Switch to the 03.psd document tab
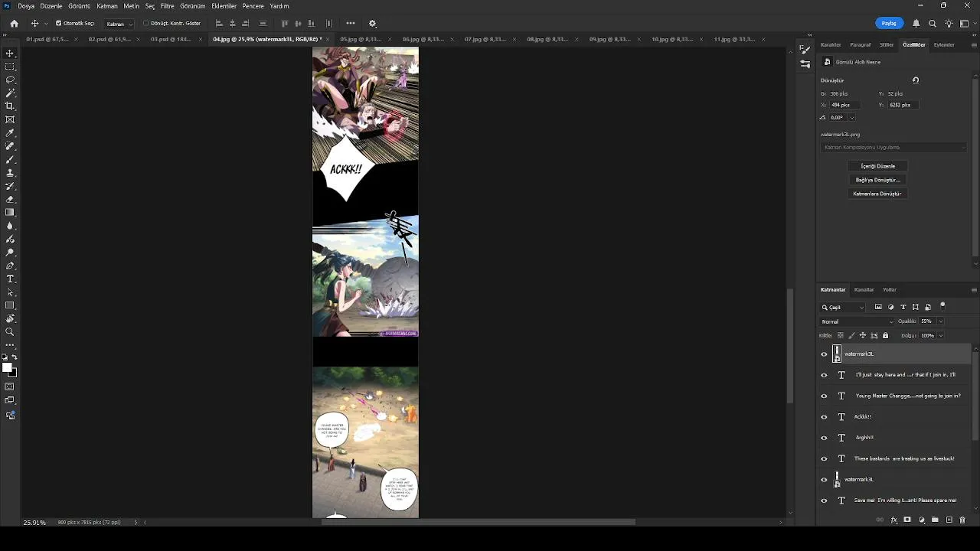 click(170, 39)
